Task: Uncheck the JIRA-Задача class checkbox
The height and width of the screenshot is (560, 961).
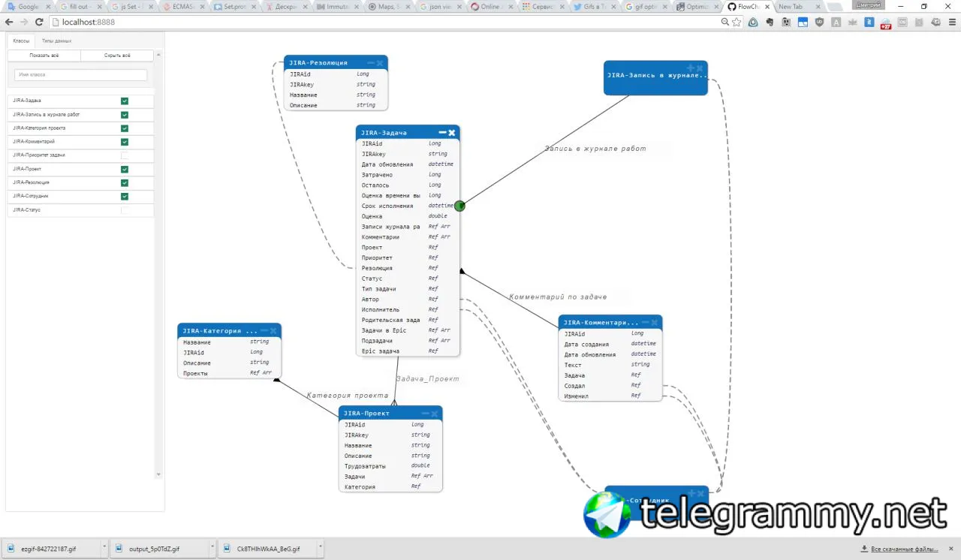Action: coord(125,101)
